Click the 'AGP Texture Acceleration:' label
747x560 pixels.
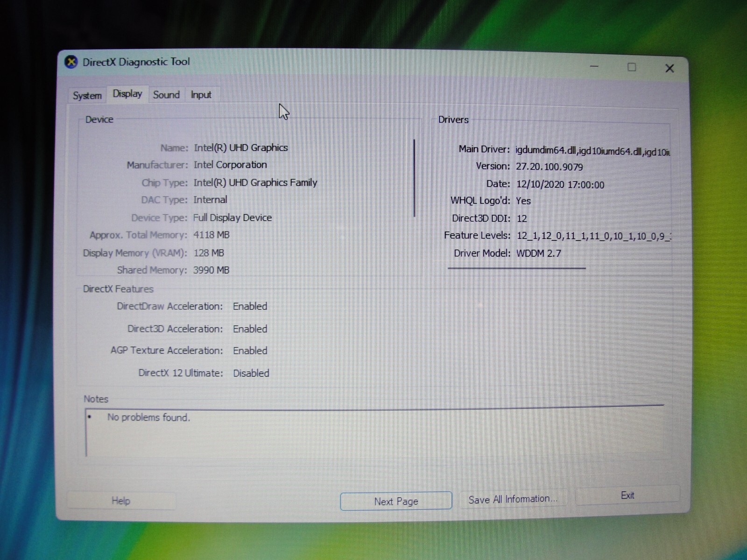[x=167, y=350]
